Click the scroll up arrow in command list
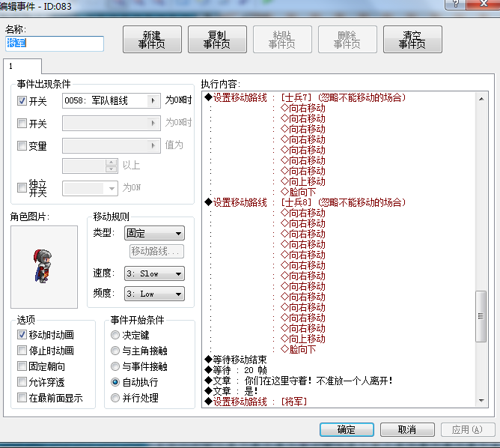The height and width of the screenshot is (448, 500). (481, 99)
